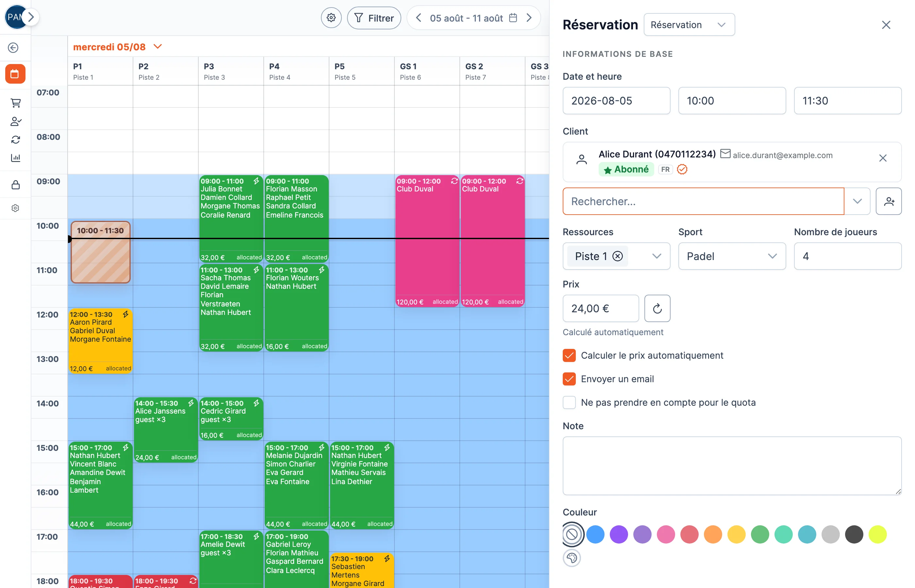Viewport: 915px width, 588px height.
Task: Open Club Duval booking on GS 1
Action: (x=427, y=241)
